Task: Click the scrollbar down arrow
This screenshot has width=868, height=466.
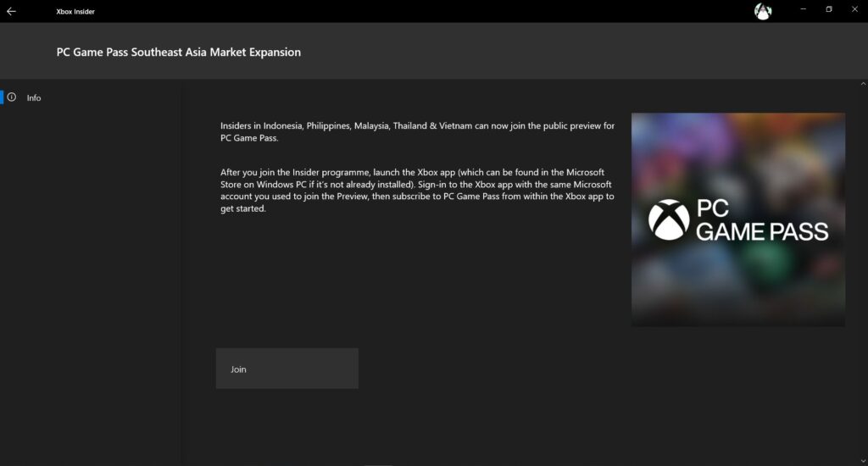Action: pos(863,460)
